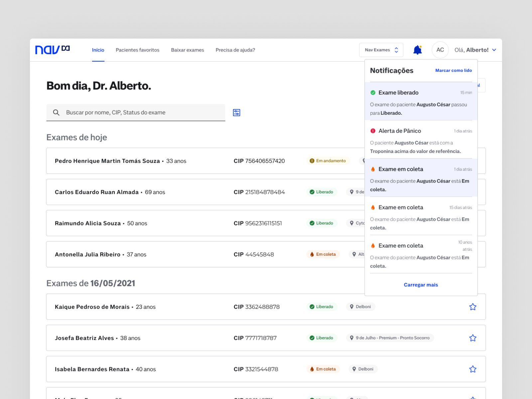The height and width of the screenshot is (399, 532).
Task: Open the Exame liberado notification
Action: [421, 101]
